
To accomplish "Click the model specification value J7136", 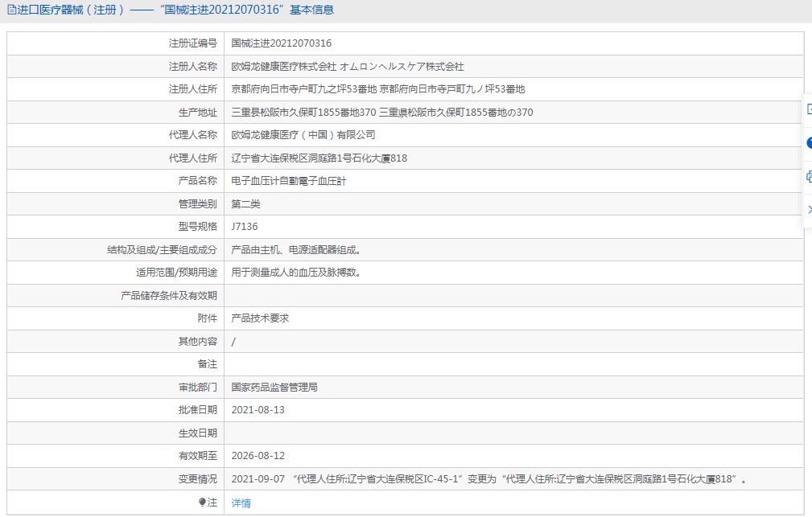I will (245, 227).
